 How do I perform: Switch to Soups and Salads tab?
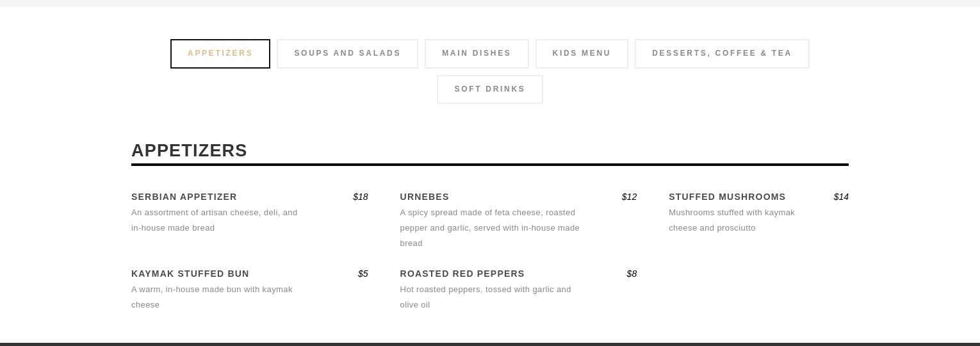pos(347,54)
